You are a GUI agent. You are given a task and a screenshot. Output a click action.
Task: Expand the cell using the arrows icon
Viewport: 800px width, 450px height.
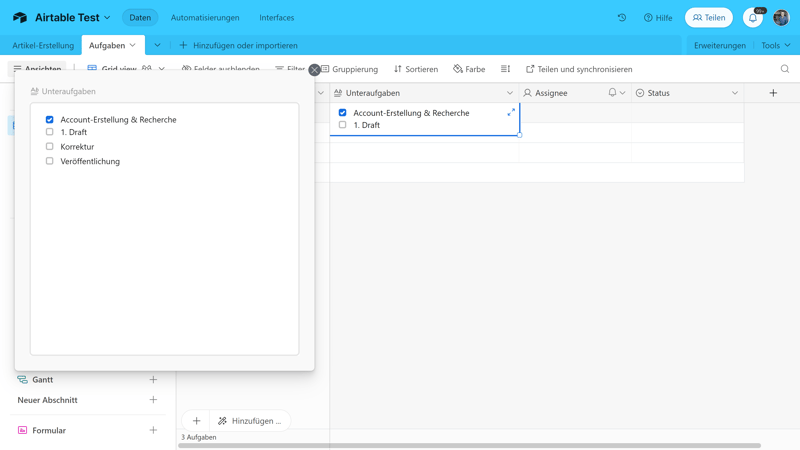pos(511,113)
